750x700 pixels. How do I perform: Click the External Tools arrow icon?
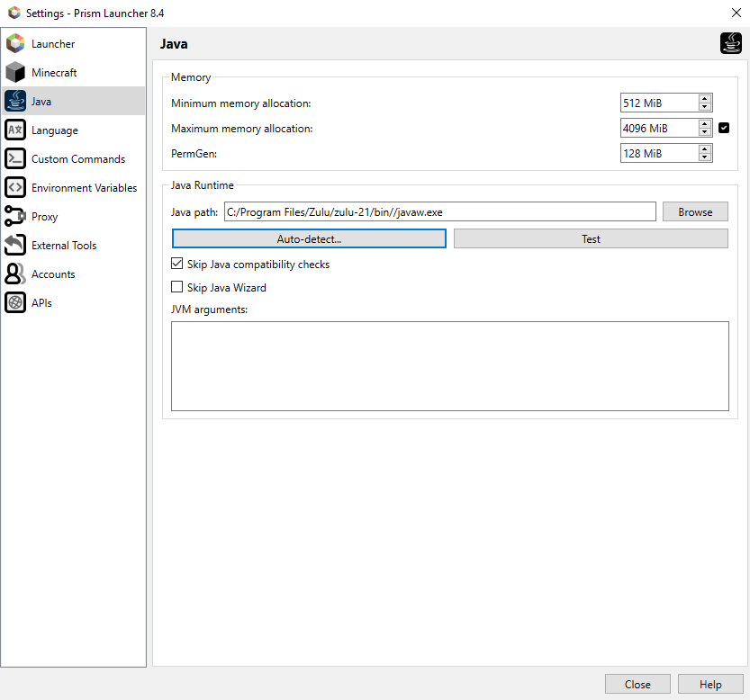pos(15,245)
